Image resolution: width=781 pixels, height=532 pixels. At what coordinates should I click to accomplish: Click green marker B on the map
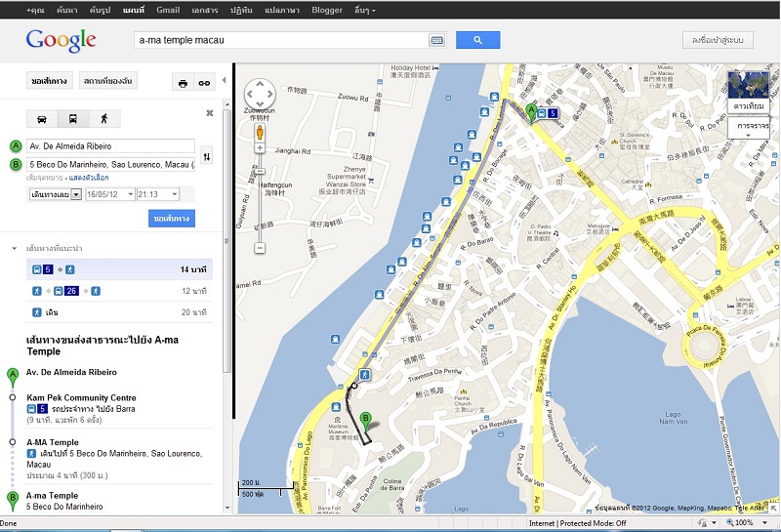[x=365, y=423]
